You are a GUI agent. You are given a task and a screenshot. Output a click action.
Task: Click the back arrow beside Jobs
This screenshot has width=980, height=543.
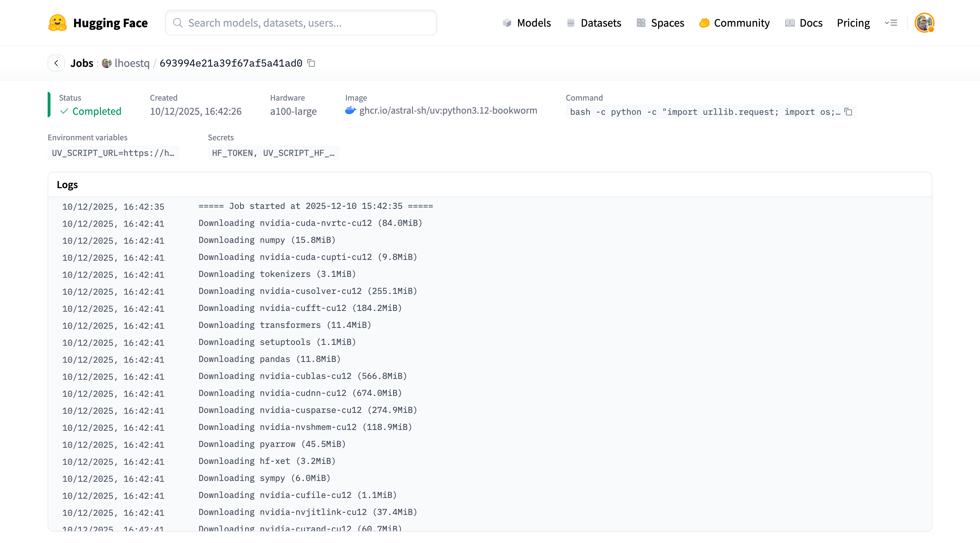(x=56, y=63)
